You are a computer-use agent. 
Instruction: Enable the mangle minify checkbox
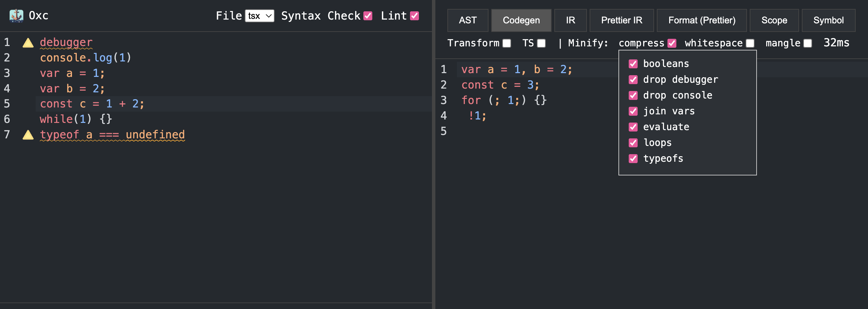808,43
